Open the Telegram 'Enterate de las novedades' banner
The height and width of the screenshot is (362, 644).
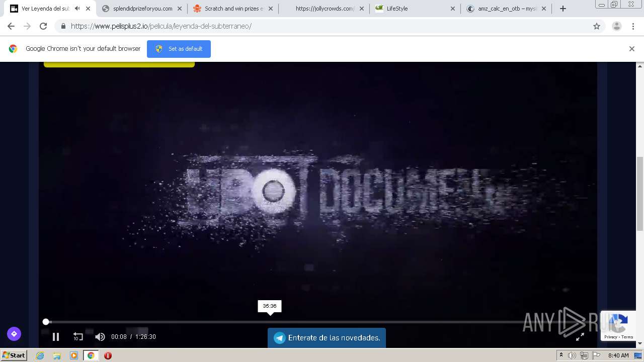[x=327, y=338]
